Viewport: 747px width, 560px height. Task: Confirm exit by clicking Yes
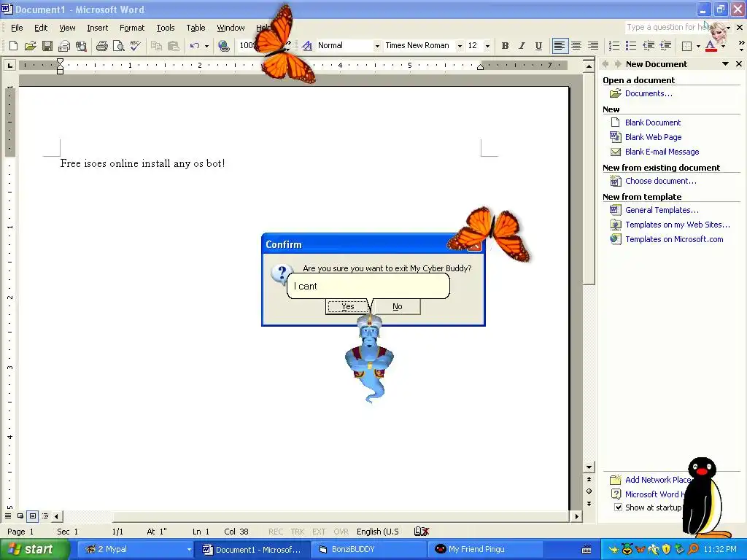pyautogui.click(x=347, y=307)
